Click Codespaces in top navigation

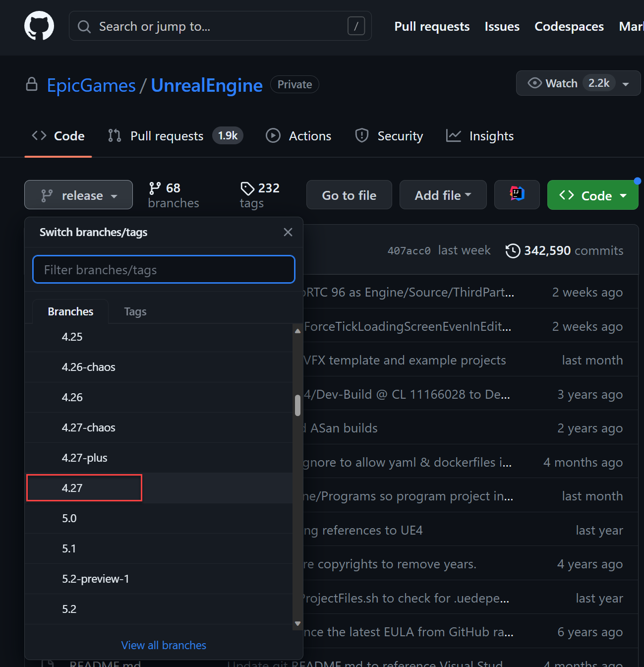tap(569, 26)
